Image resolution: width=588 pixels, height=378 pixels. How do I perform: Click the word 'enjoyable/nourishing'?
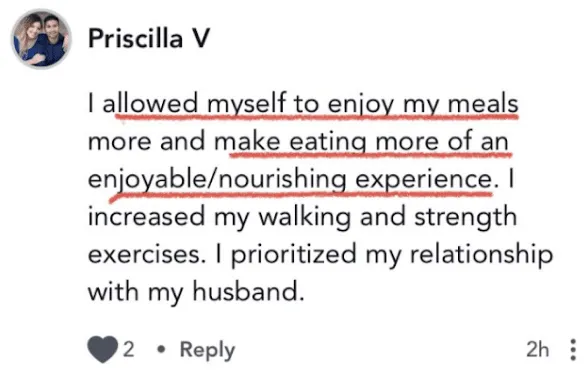[x=217, y=180]
